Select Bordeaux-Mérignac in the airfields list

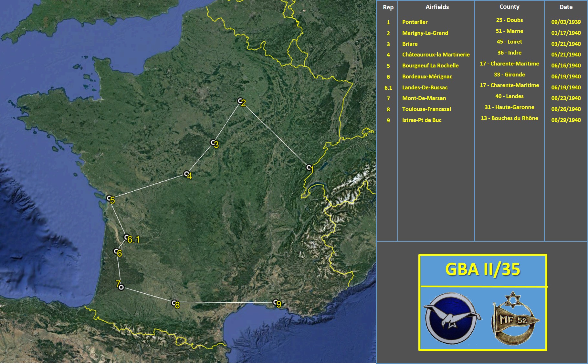coord(427,76)
